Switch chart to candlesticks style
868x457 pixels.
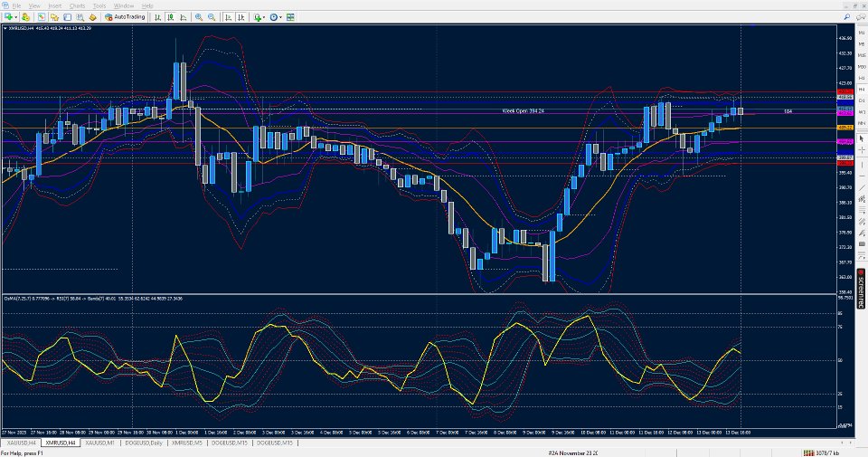coord(171,17)
